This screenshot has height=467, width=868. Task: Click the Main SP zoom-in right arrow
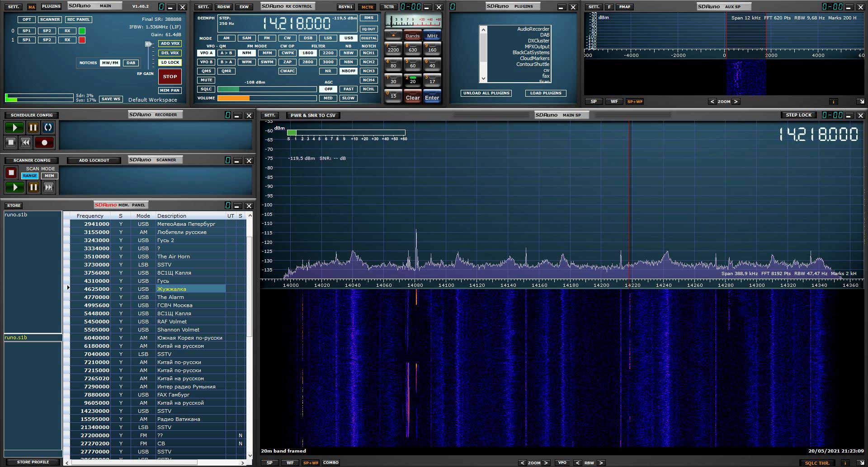pos(546,462)
